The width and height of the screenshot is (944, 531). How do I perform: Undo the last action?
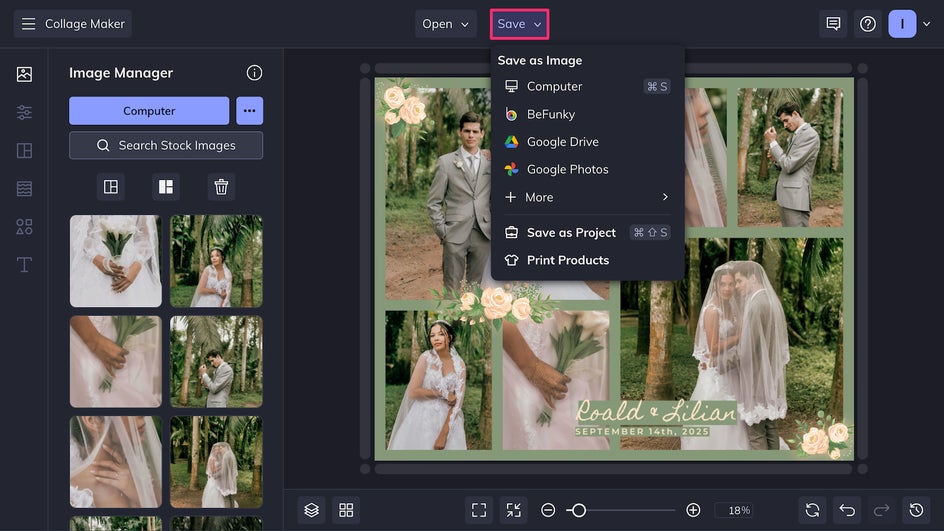[847, 510]
